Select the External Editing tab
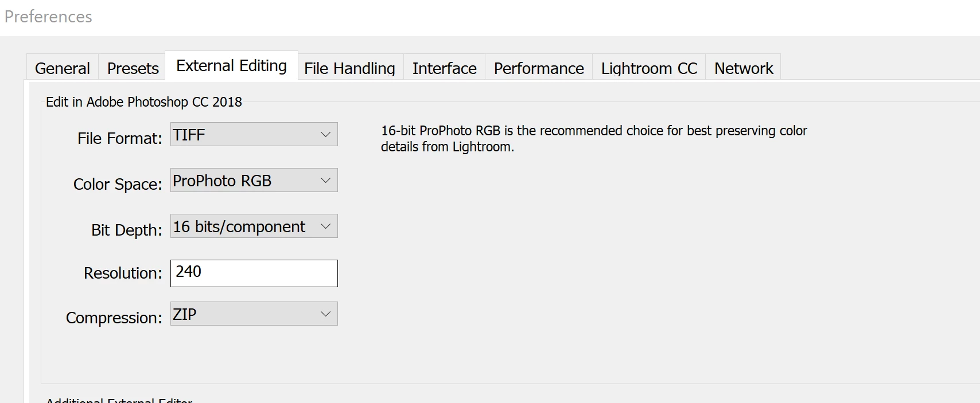Viewport: 980px width, 403px height. (231, 66)
